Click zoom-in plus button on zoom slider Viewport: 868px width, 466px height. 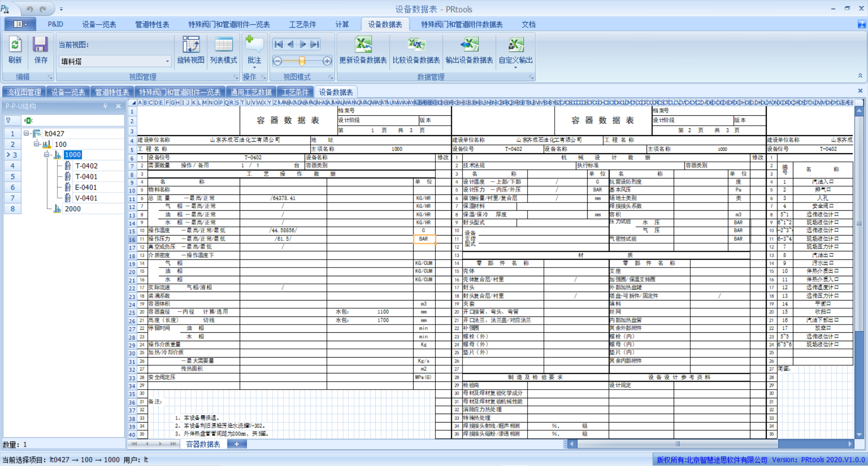click(x=327, y=61)
